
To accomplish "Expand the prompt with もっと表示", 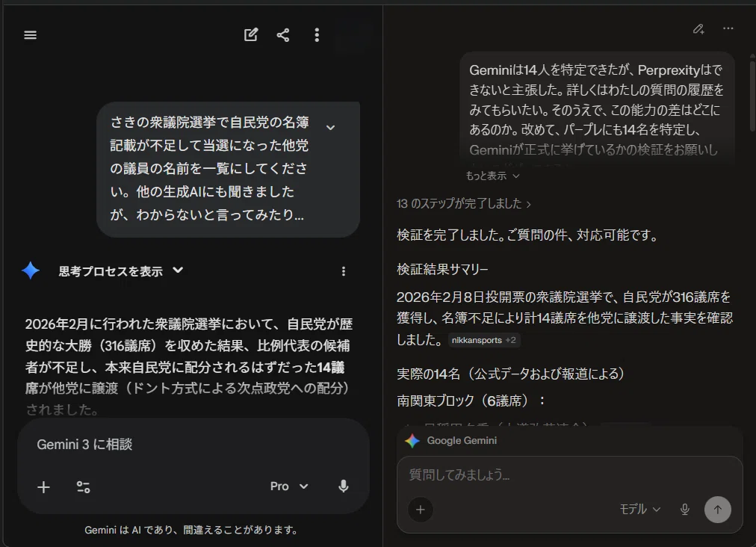I will pos(492,176).
